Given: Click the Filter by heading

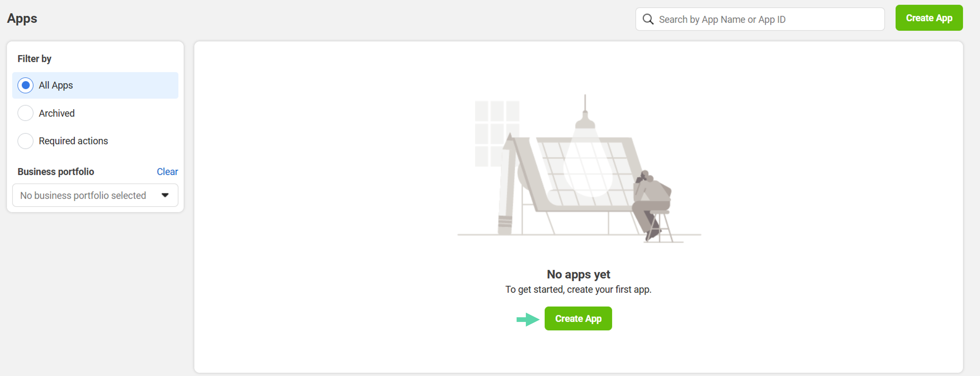Looking at the screenshot, I should coord(34,59).
